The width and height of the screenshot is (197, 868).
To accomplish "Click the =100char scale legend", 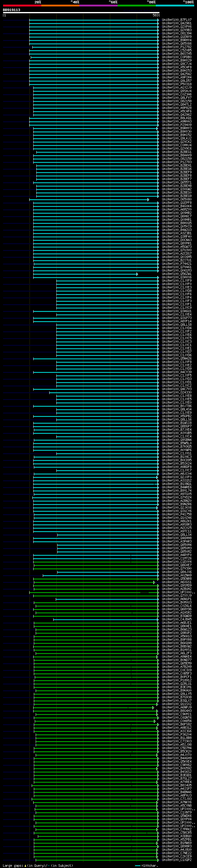I will pyautogui.click(x=146, y=866).
